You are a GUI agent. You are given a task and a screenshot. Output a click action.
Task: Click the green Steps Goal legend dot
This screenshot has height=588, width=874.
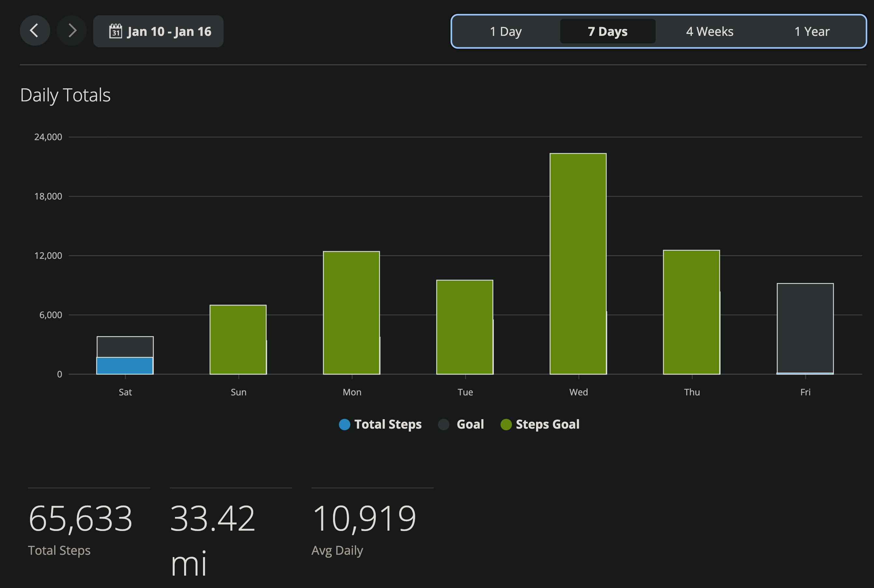(506, 424)
